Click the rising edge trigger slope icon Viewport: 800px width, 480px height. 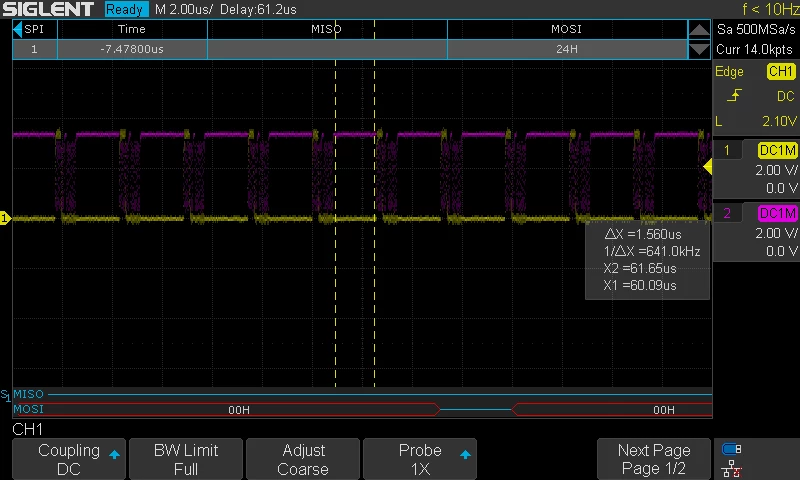coord(734,95)
